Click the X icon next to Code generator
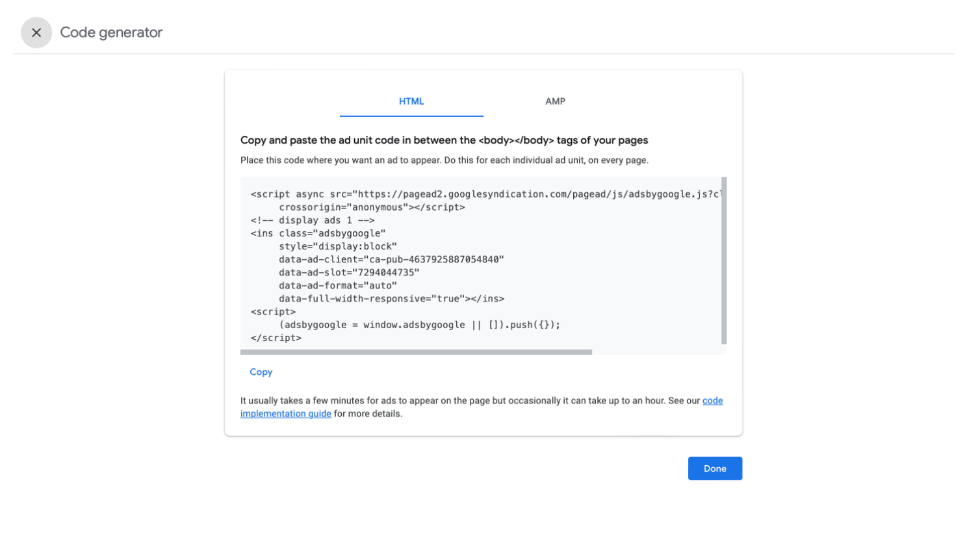967x560 pixels. point(36,32)
